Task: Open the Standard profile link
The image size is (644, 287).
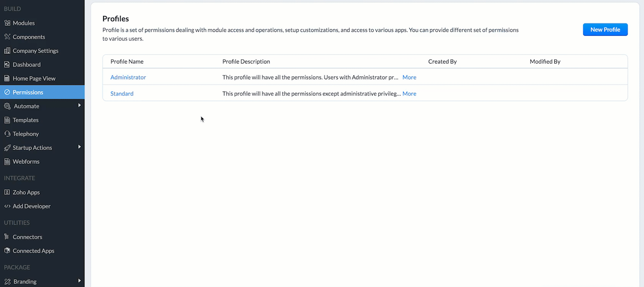Action: click(x=122, y=93)
